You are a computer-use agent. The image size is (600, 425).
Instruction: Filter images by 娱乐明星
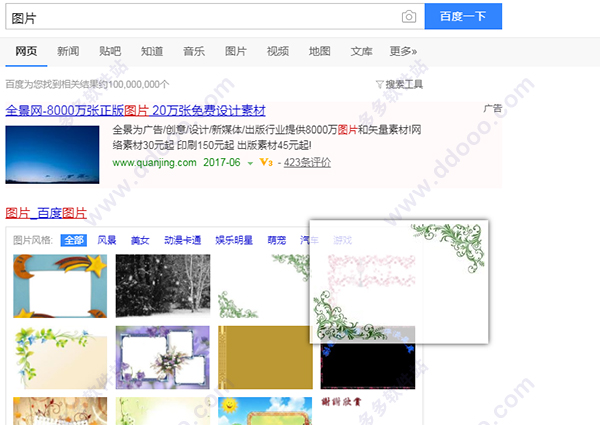[234, 240]
